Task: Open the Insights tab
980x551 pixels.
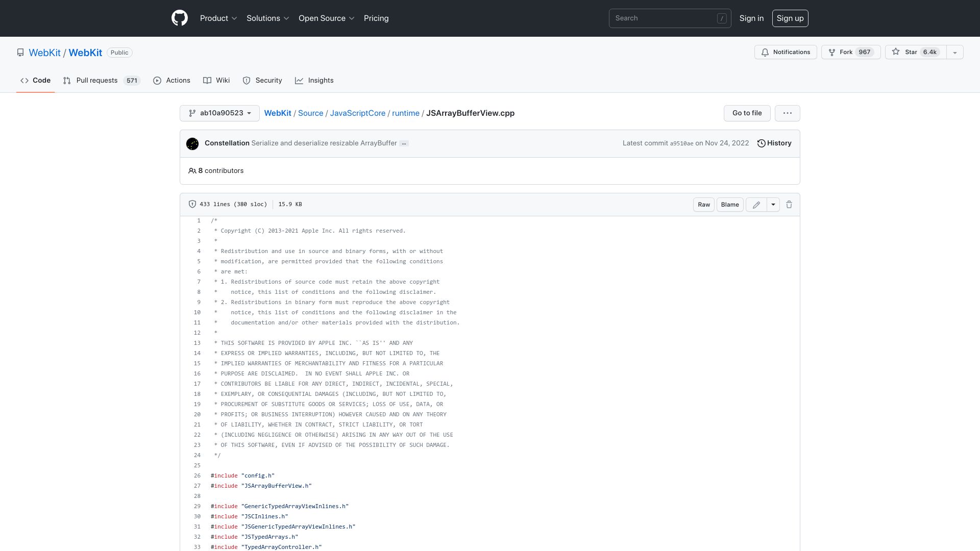Action: point(314,81)
